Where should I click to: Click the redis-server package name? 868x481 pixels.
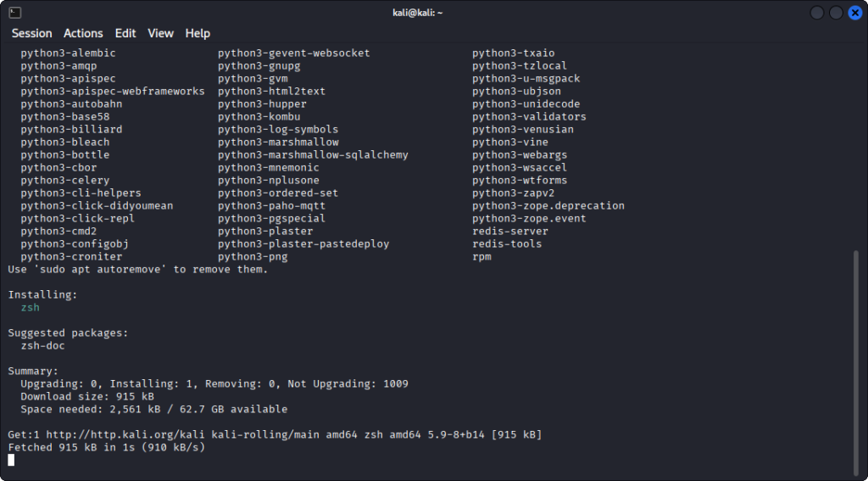pos(510,232)
